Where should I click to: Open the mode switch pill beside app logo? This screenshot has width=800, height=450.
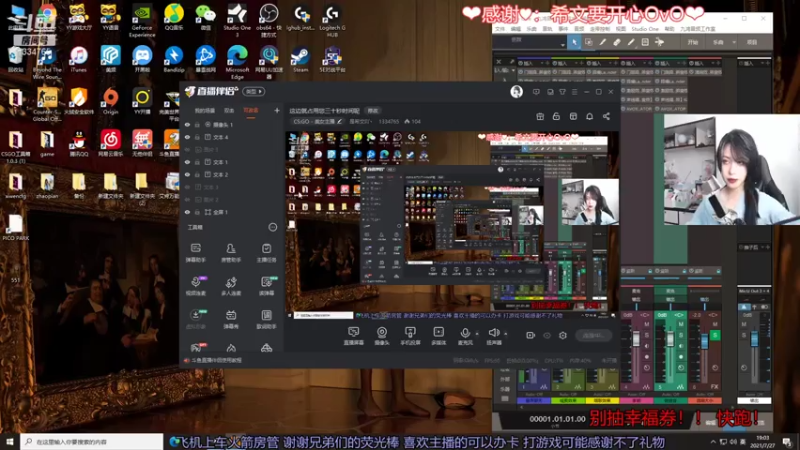coord(254,92)
